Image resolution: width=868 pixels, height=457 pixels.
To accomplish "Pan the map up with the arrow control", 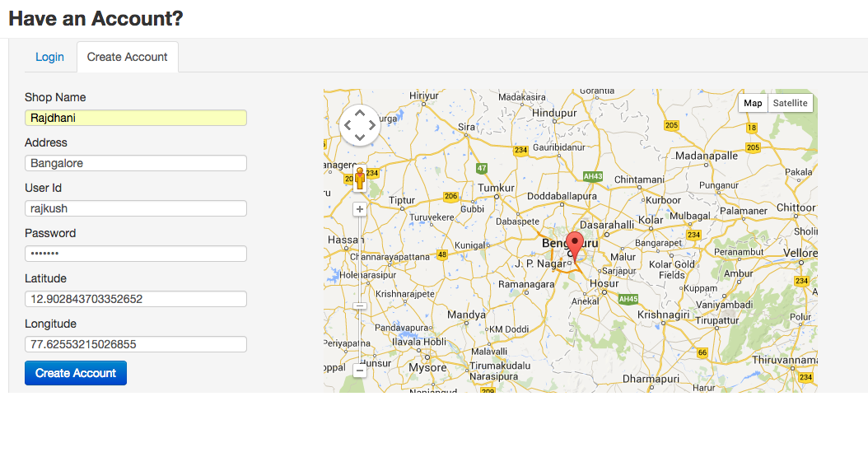I will (x=360, y=113).
